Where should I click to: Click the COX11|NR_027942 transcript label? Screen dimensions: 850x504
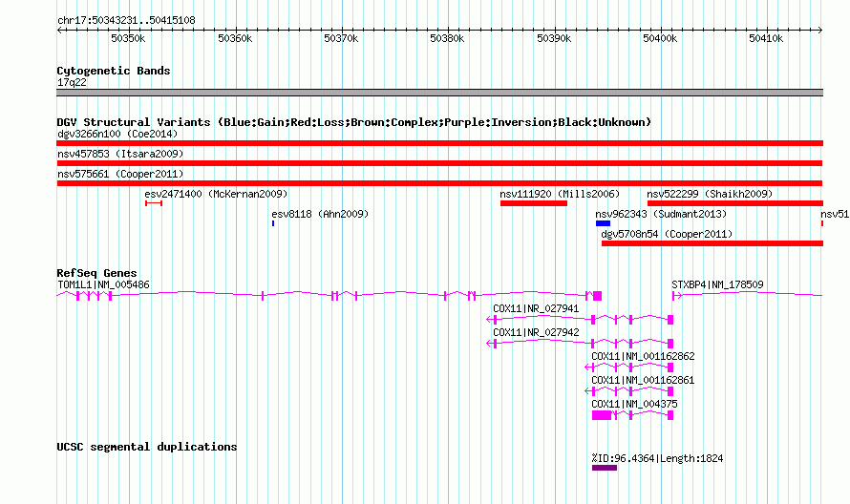536,332
